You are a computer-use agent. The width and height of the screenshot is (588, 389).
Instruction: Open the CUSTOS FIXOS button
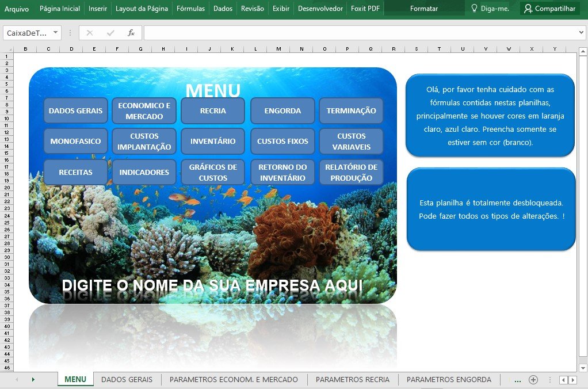coord(282,141)
